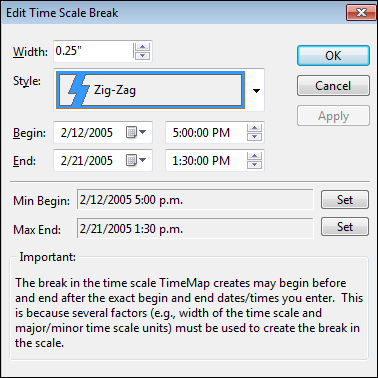The width and height of the screenshot is (378, 378).
Task: Click the Zig-Zag lightning bolt icon
Action: click(x=78, y=90)
